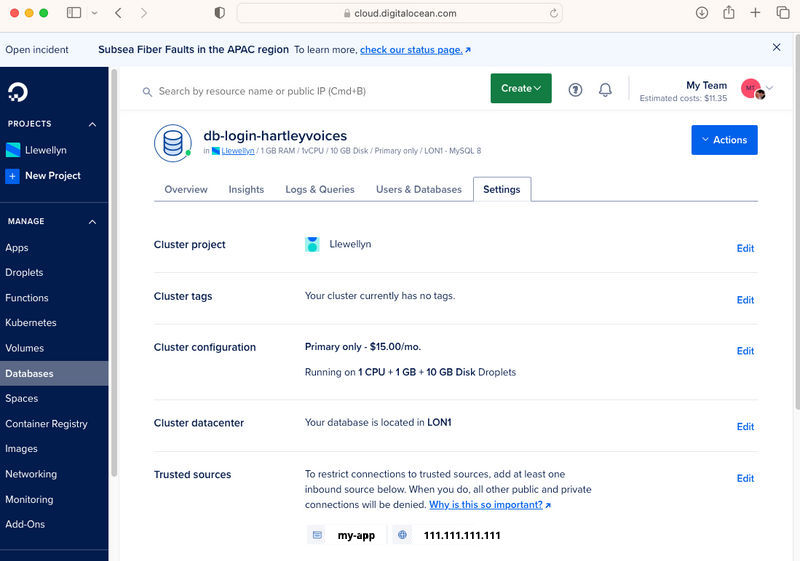Viewport: 800px width, 561px height.
Task: Open Monitoring in the sidebar
Action: tap(29, 499)
